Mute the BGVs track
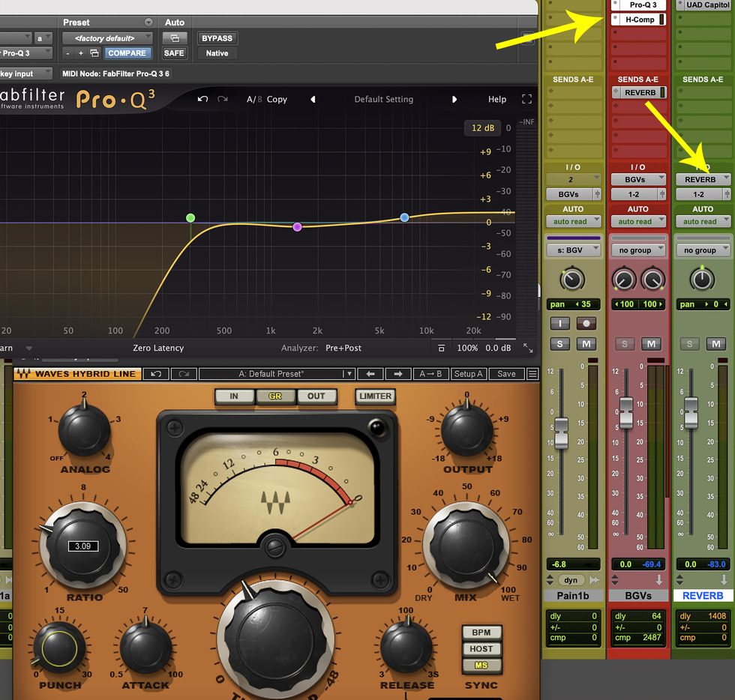 point(651,344)
